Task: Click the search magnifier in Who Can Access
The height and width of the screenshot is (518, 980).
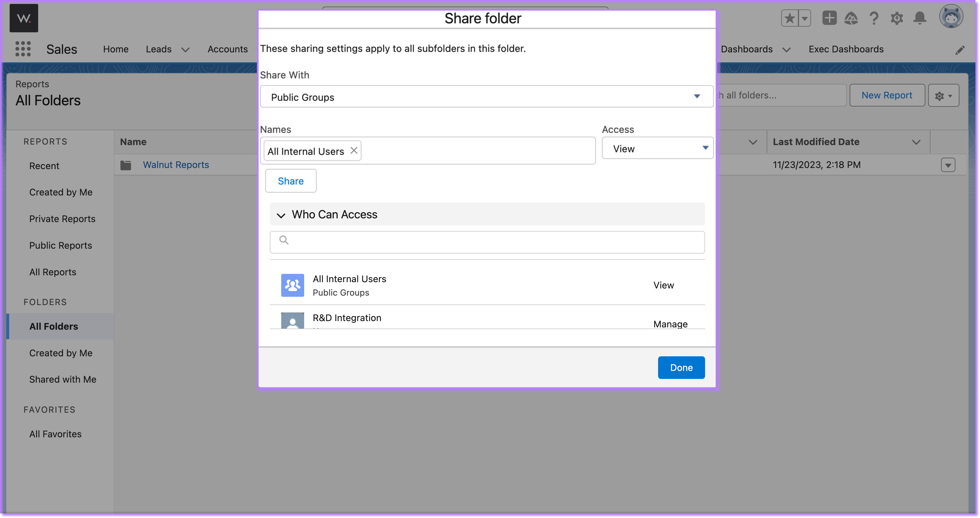Action: [284, 240]
